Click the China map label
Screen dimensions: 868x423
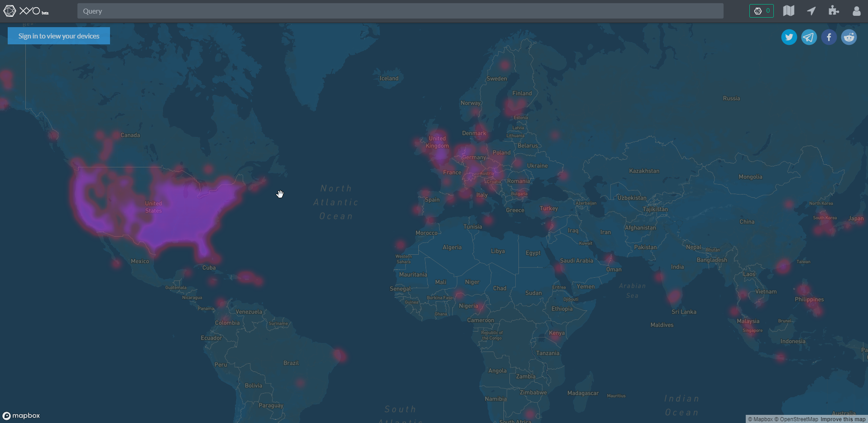coord(747,222)
